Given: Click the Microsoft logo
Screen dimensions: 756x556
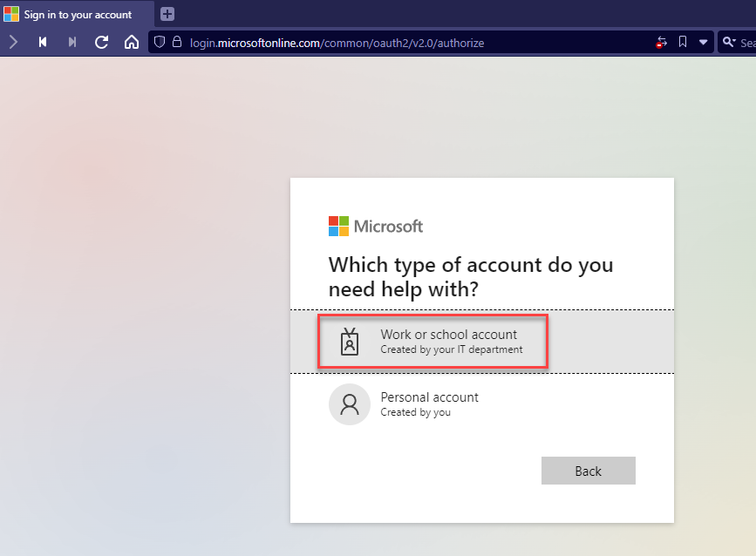Looking at the screenshot, I should click(376, 226).
